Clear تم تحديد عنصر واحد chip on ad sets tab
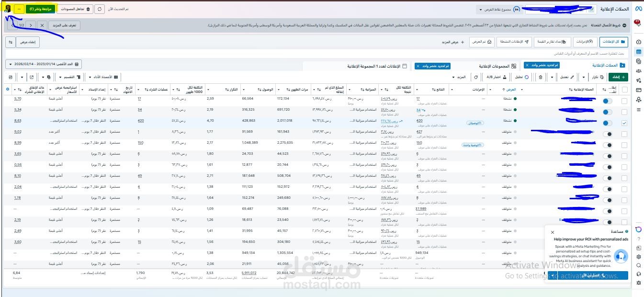Screen dimensions: 644x297 pyautogui.click(x=418, y=66)
